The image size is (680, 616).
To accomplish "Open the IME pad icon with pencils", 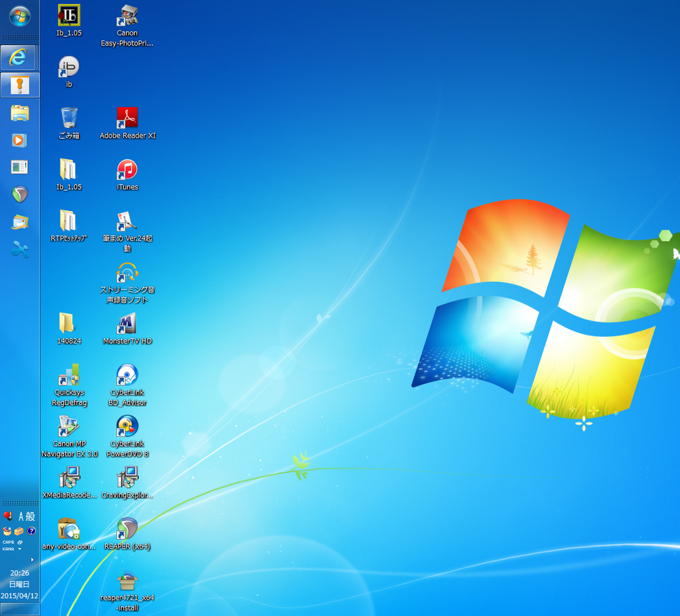I will (7, 531).
